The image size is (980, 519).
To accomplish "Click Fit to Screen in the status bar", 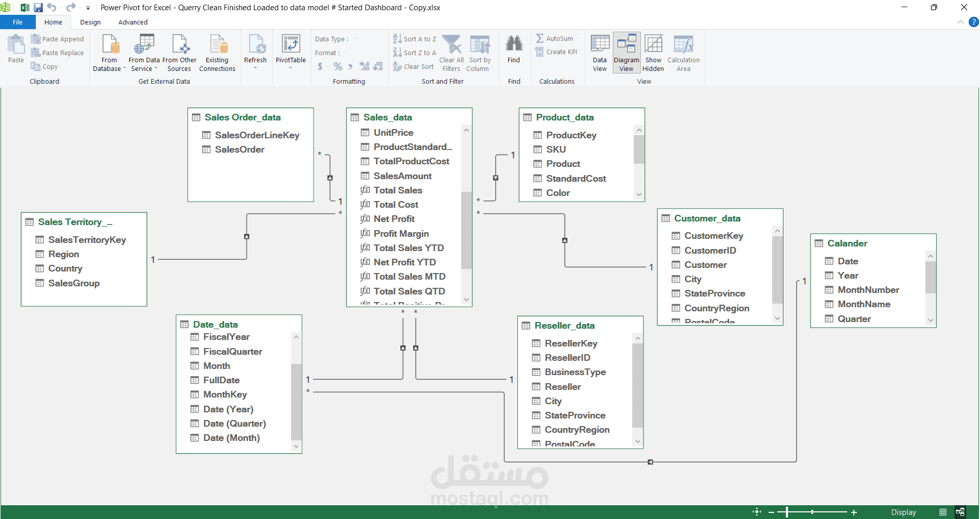I will click(x=757, y=512).
